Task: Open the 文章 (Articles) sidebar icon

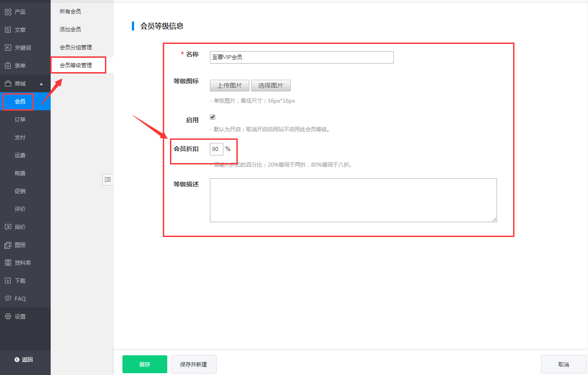Action: coord(8,30)
